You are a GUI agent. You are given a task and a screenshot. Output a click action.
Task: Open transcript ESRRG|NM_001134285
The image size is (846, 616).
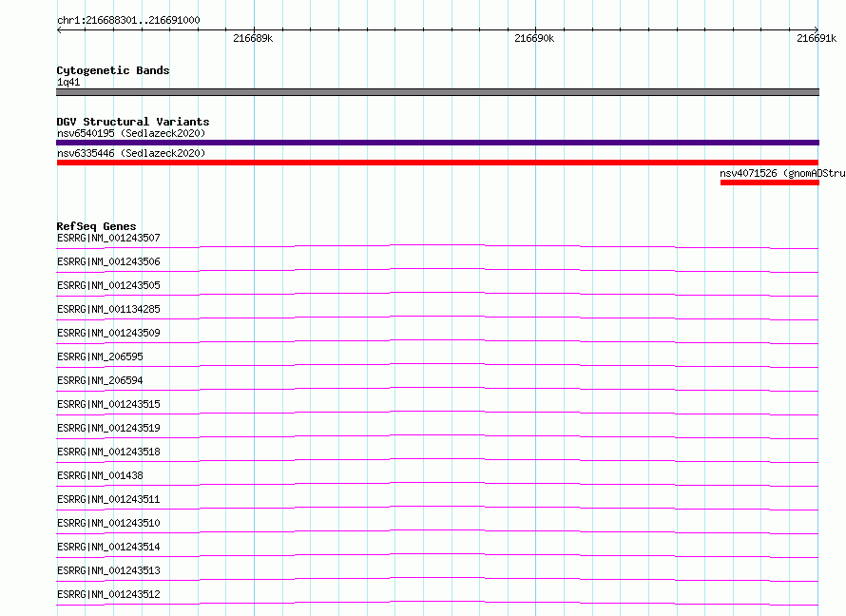(108, 309)
